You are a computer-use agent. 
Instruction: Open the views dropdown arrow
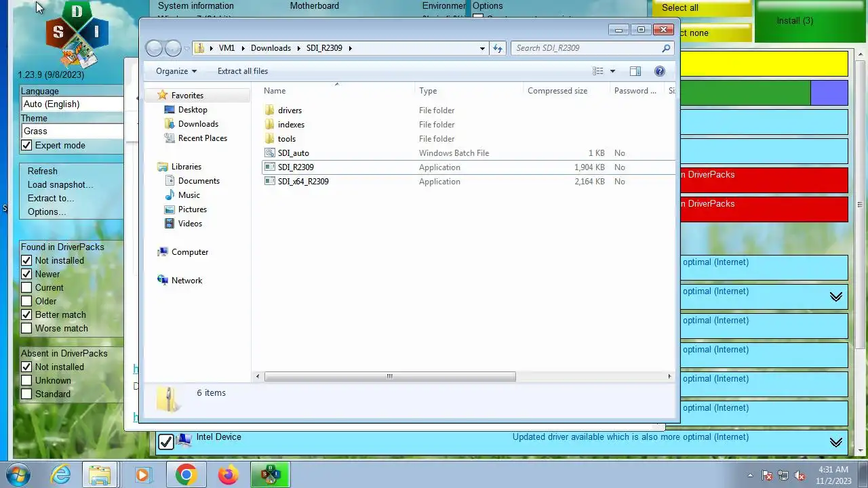(612, 71)
